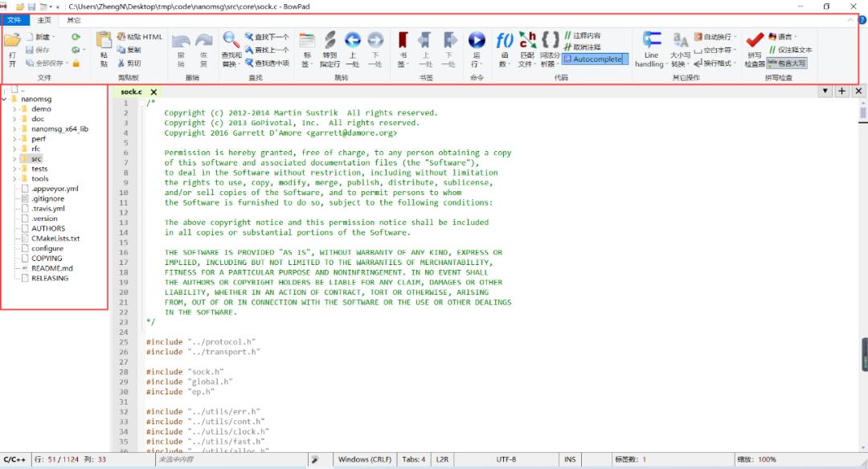Click the L2R reading direction indicator
The height and width of the screenshot is (469, 868).
pyautogui.click(x=442, y=459)
